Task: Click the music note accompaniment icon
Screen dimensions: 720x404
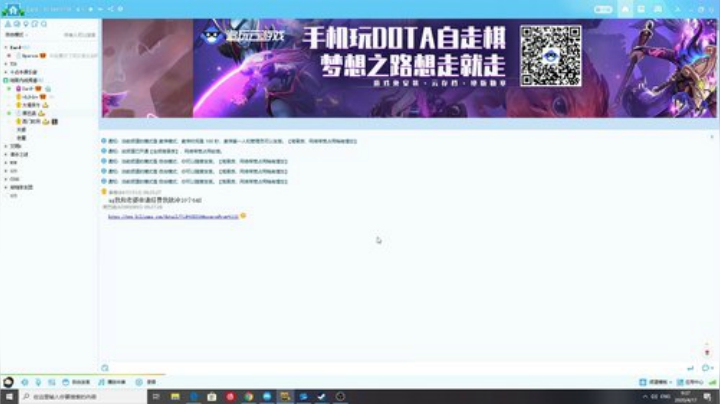Action: (x=101, y=382)
